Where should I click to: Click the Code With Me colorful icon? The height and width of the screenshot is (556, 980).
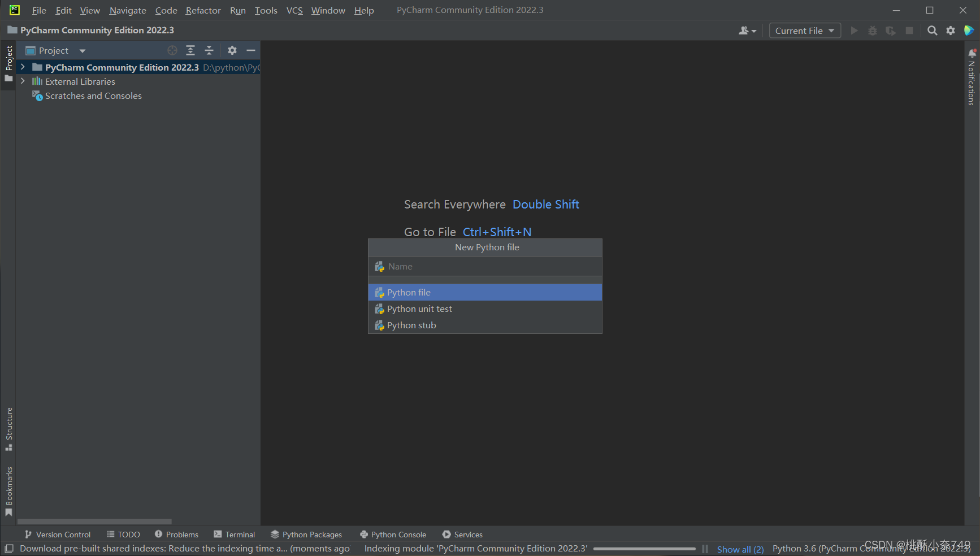pyautogui.click(x=969, y=31)
